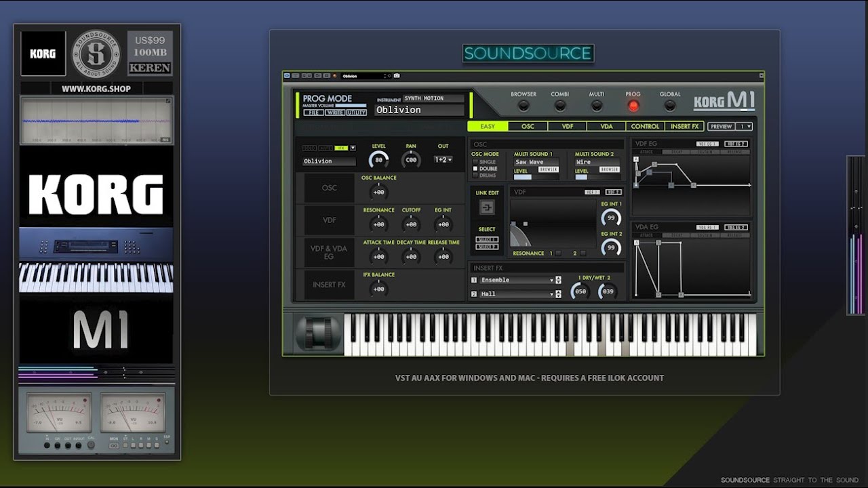Open the Preview number dropdown

coord(745,126)
